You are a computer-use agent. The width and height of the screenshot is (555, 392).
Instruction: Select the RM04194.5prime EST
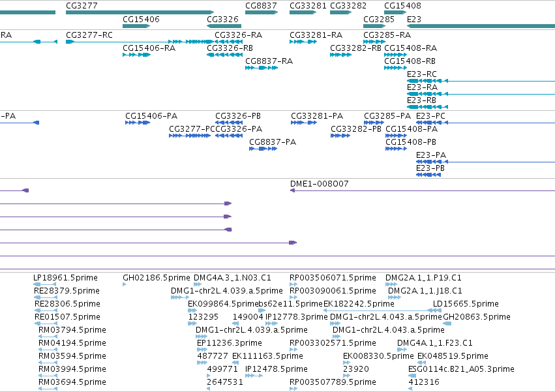coord(48,350)
